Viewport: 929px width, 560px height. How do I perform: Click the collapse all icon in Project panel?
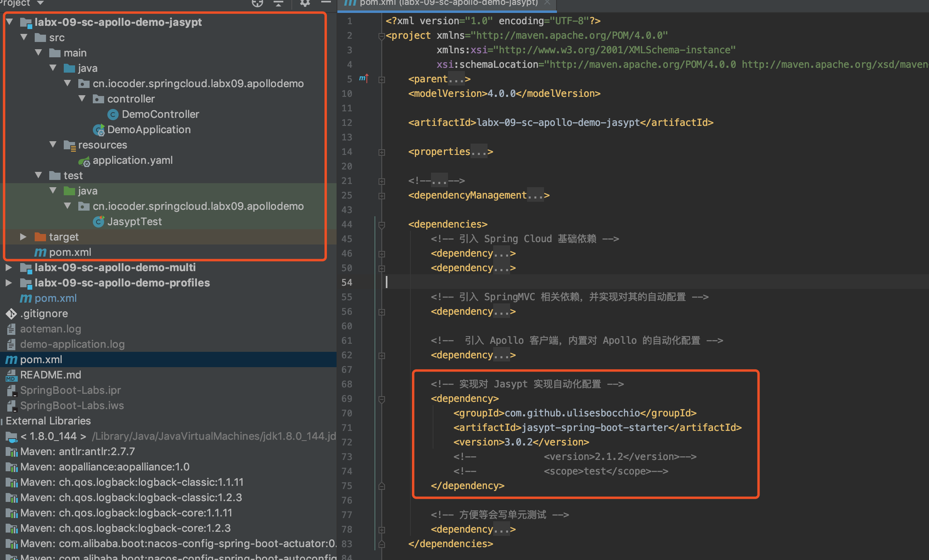pyautogui.click(x=278, y=3)
